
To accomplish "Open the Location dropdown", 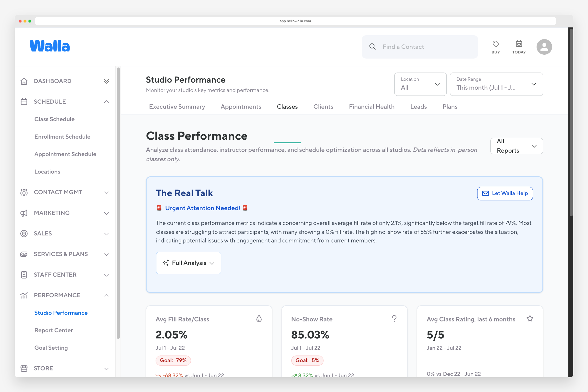I will coord(420,84).
